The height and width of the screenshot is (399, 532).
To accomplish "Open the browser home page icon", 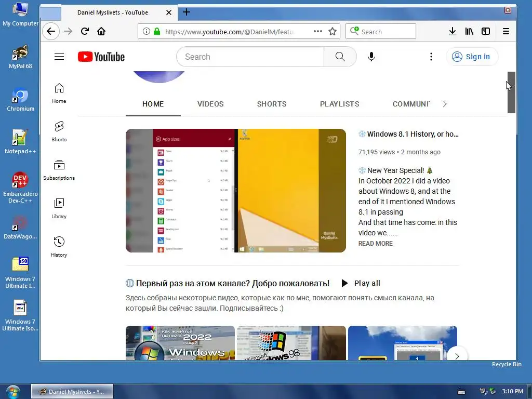I will (101, 32).
